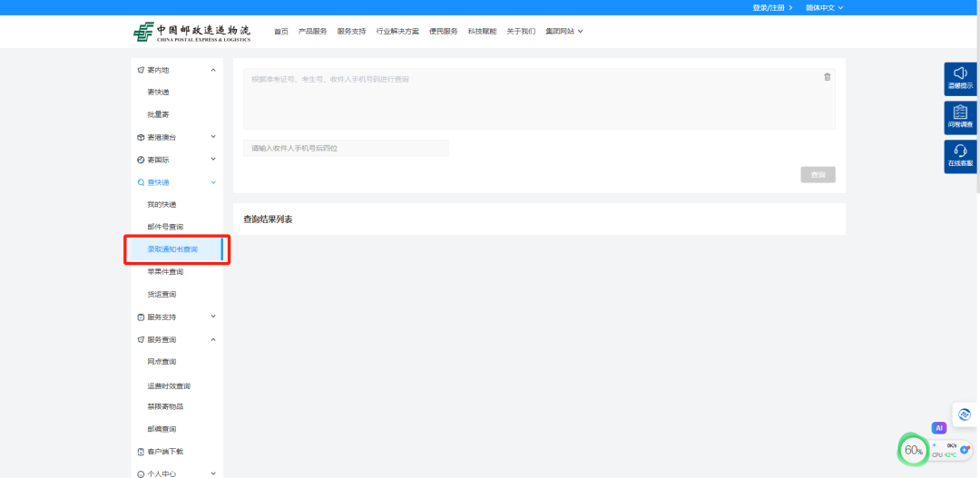Image resolution: width=980 pixels, height=478 pixels.
Task: Click the green 60% memory circle widget
Action: coord(914,450)
